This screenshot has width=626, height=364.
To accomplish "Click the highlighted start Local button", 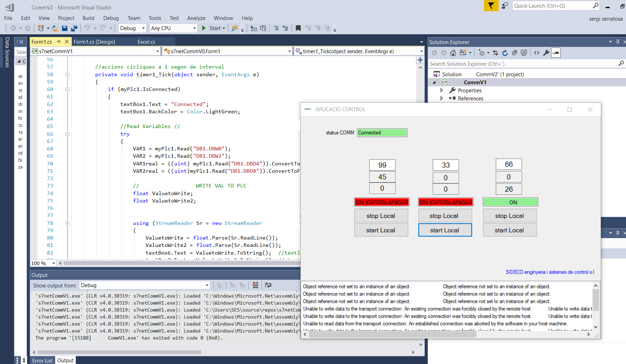I will (445, 230).
